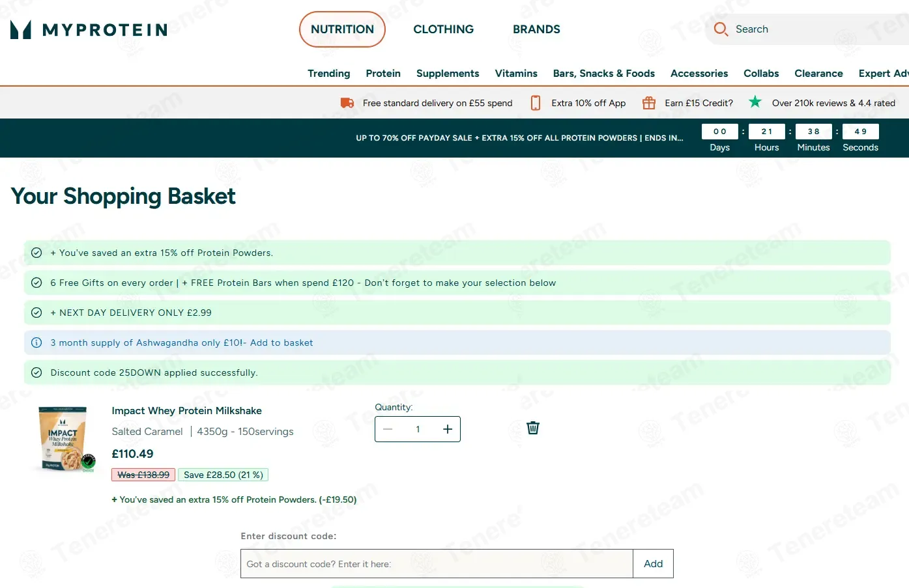Open the Nutrition tab

[342, 29]
